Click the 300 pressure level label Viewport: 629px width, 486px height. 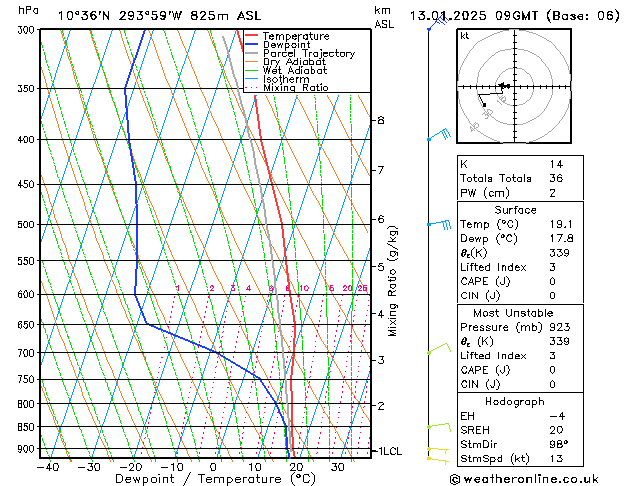(28, 30)
